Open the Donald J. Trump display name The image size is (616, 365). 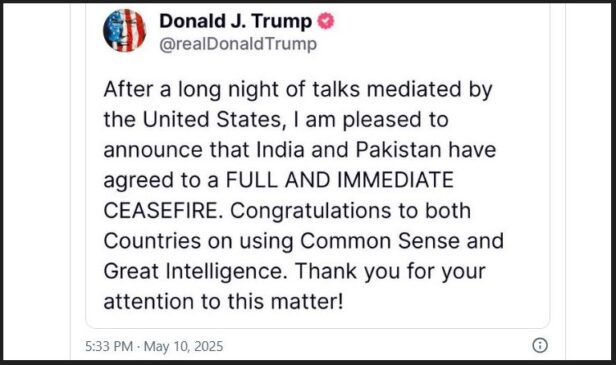[235, 21]
